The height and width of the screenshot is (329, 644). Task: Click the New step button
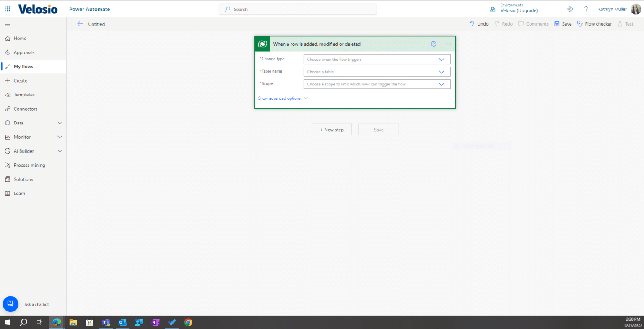point(331,129)
